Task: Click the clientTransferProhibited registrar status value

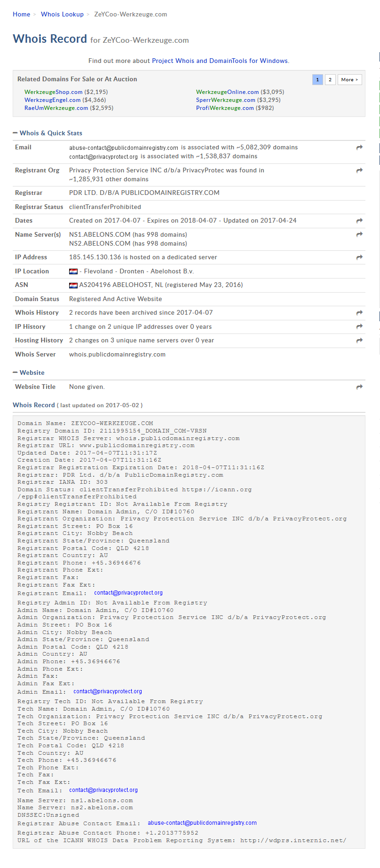Action: [x=105, y=207]
